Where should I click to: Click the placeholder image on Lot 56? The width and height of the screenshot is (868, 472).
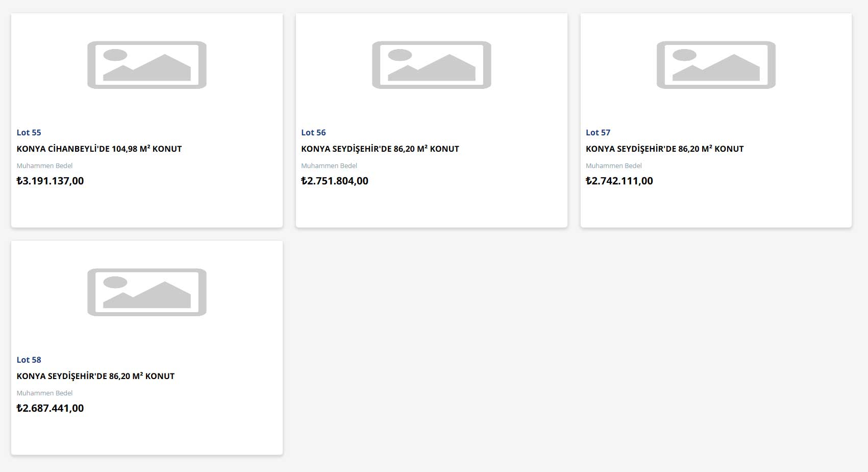click(x=431, y=65)
